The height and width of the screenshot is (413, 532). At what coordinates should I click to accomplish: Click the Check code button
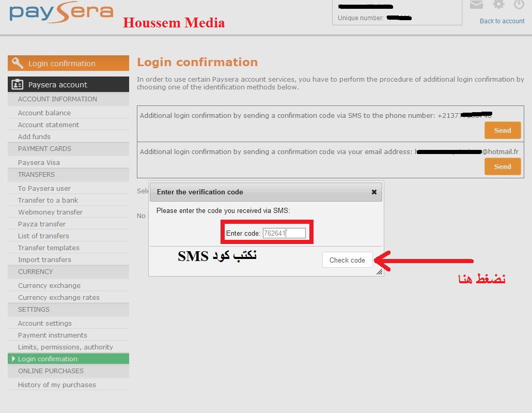click(347, 260)
